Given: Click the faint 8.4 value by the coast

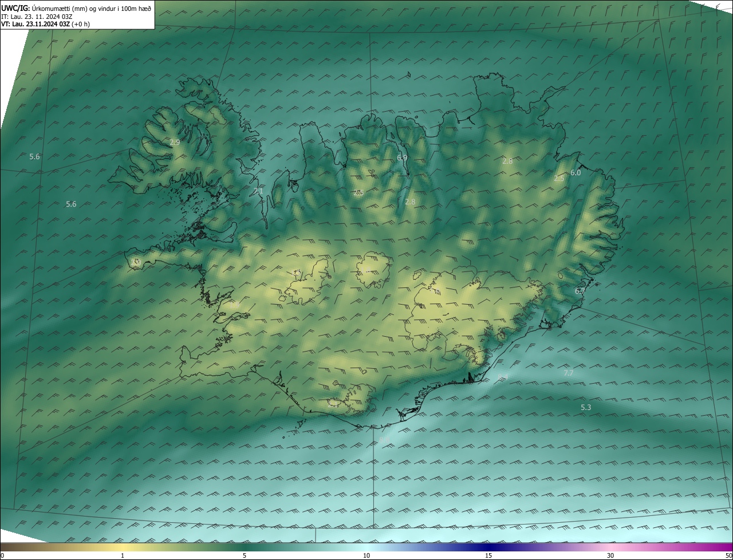Looking at the screenshot, I should [x=503, y=376].
